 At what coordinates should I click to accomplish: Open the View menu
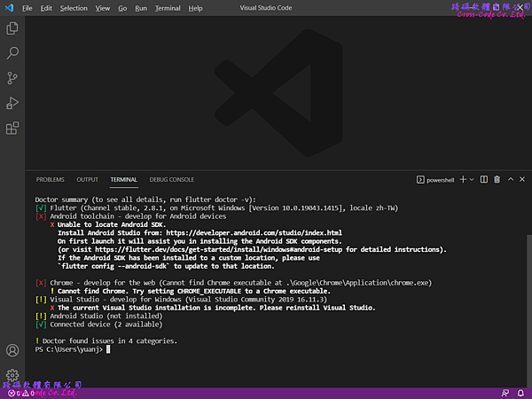point(103,8)
